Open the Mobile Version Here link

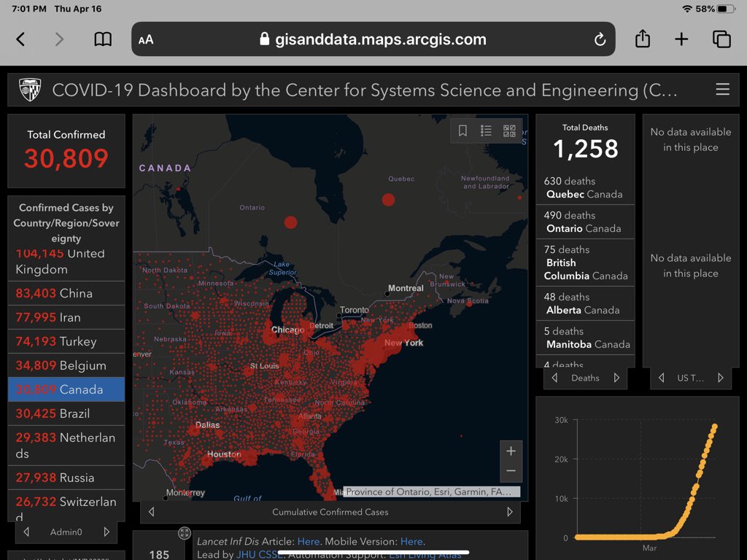pos(411,542)
